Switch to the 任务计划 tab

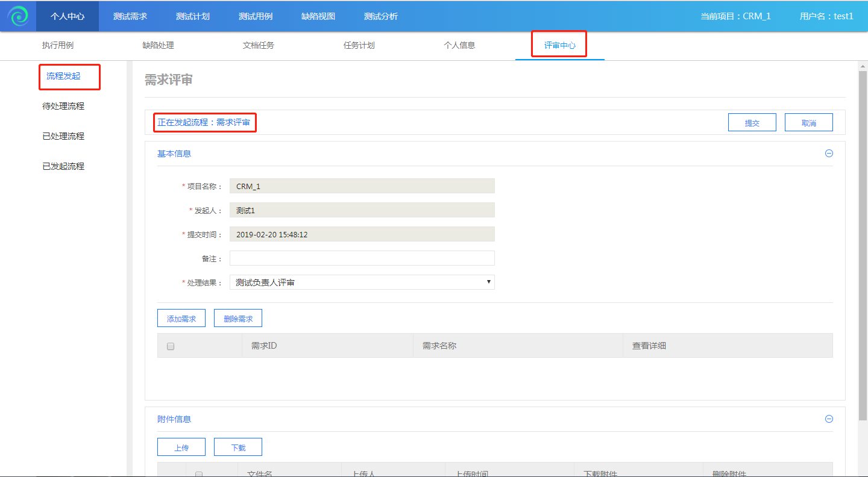tap(359, 45)
